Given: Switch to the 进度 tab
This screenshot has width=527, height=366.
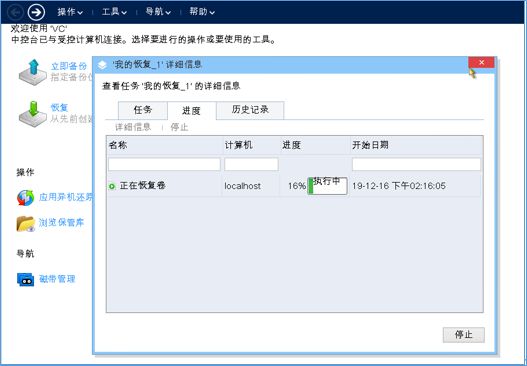Looking at the screenshot, I should point(191,110).
